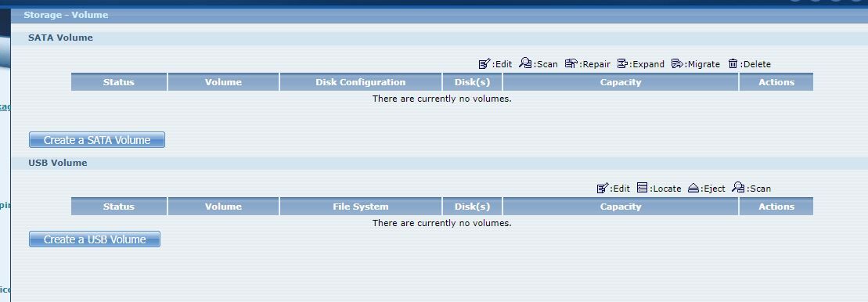
Task: Click the Eject legend icon
Action: coord(694,188)
